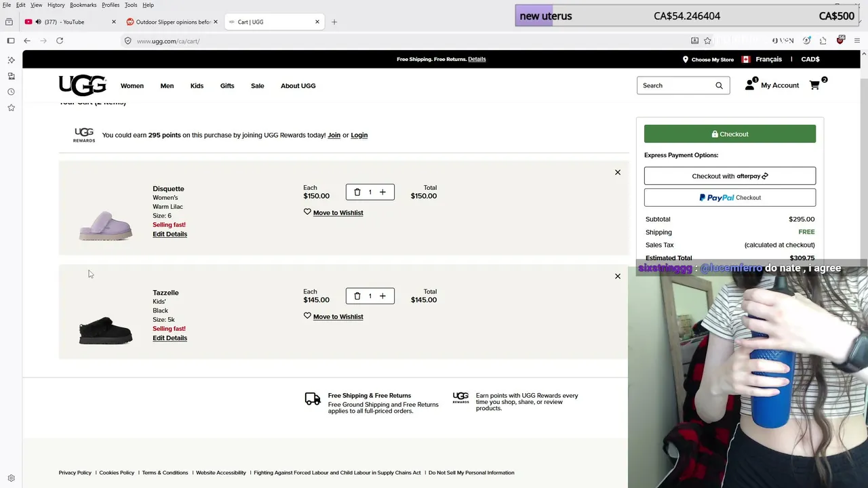The height and width of the screenshot is (488, 868).
Task: Increase Tazzelle quantity with plus icon
Action: coord(382,296)
